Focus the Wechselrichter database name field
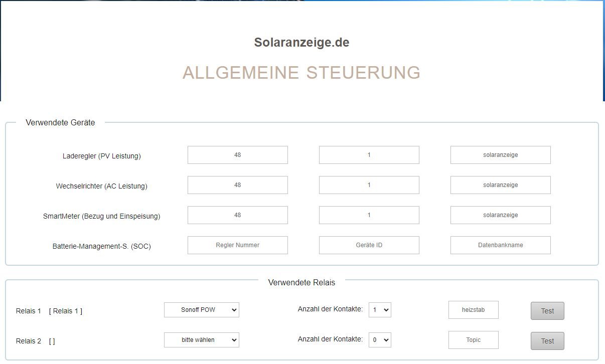 pyautogui.click(x=500, y=185)
